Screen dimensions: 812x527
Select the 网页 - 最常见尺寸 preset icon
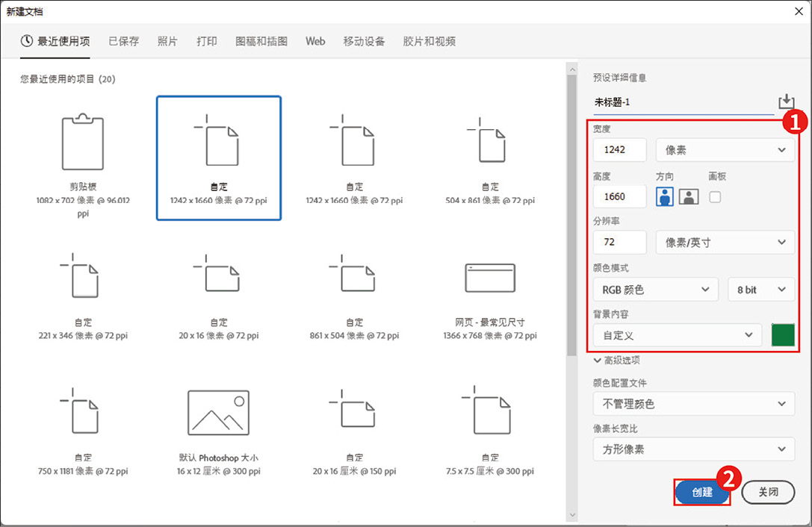(x=489, y=278)
